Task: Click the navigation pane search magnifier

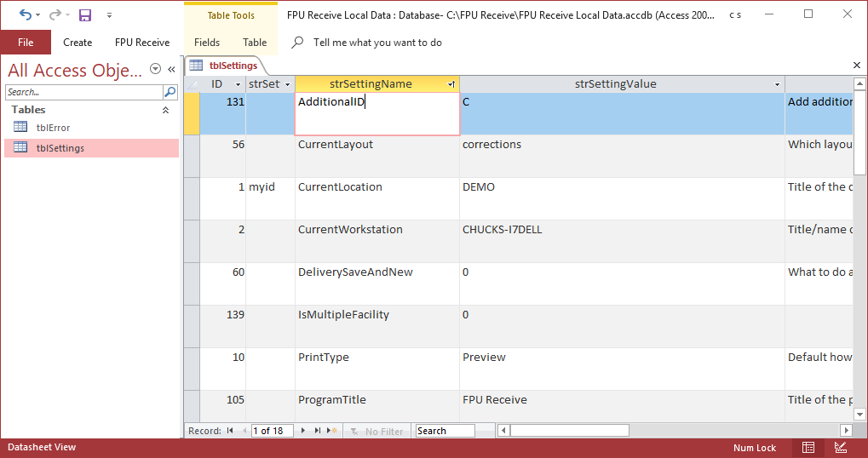Action: 170,92
